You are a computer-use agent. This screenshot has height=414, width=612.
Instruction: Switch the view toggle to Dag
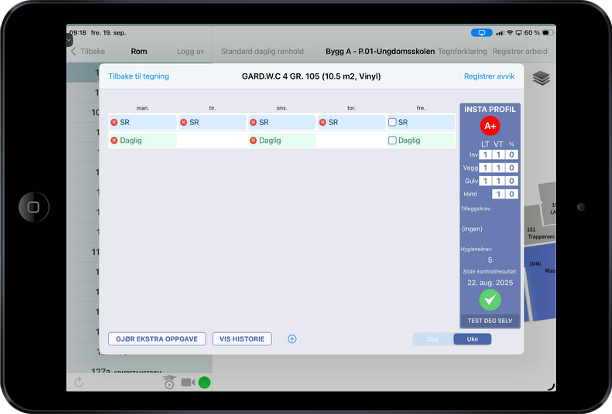pos(433,339)
